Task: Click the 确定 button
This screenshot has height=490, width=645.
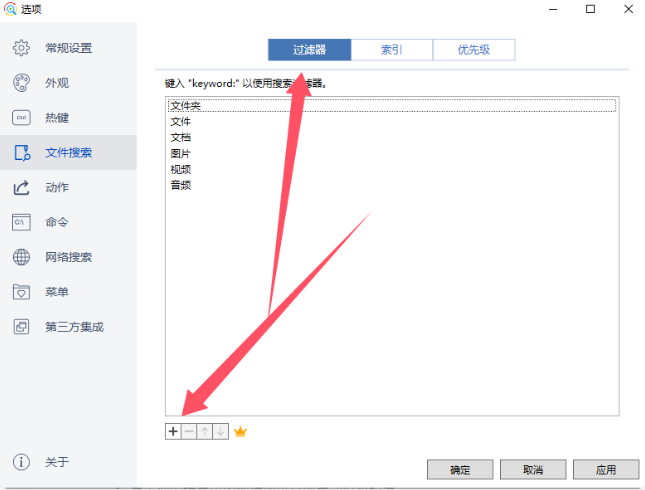Action: (460, 469)
